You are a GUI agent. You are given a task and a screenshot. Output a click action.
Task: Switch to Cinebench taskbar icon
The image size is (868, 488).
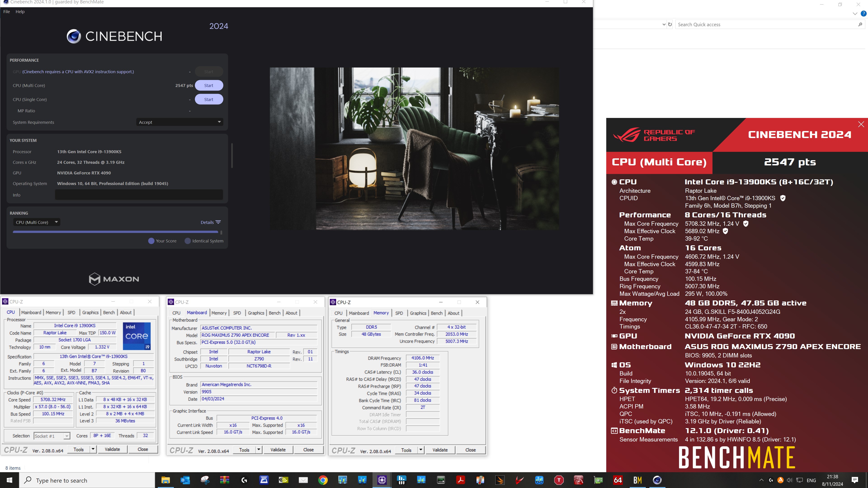657,480
